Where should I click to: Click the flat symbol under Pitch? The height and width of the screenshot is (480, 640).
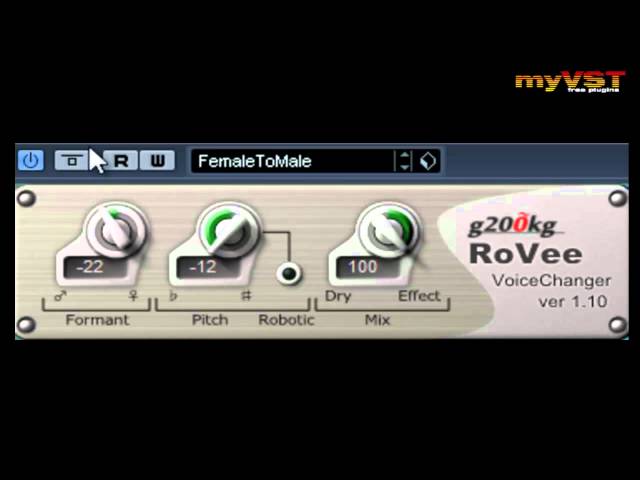coord(173,296)
